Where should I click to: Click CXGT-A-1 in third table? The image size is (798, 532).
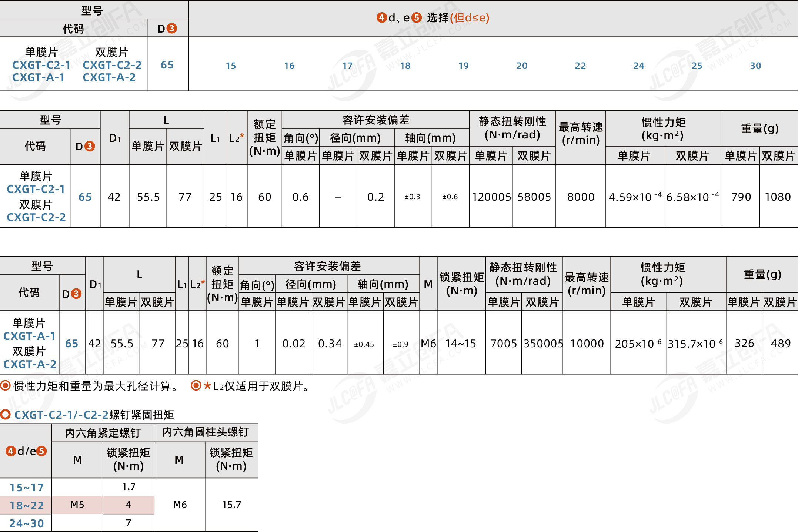pyautogui.click(x=29, y=336)
